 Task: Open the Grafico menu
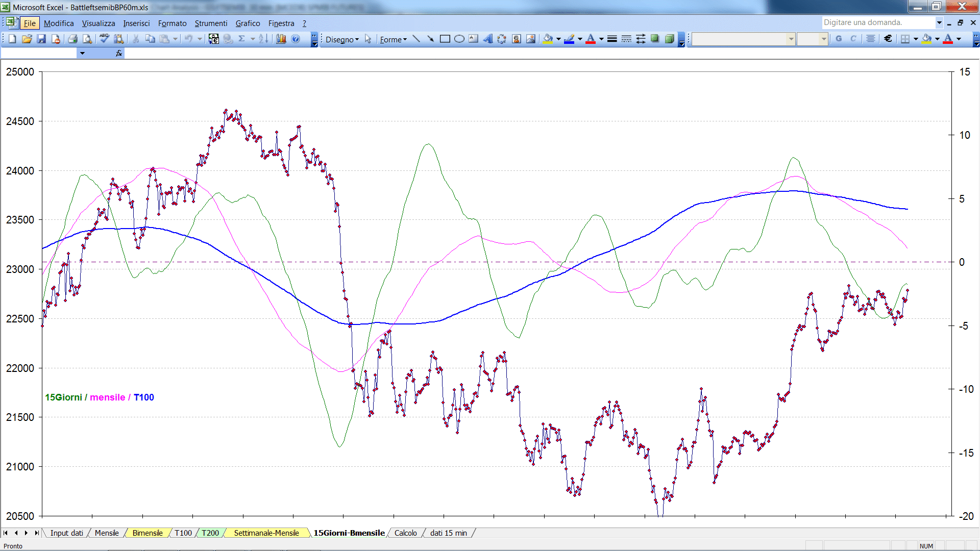248,23
